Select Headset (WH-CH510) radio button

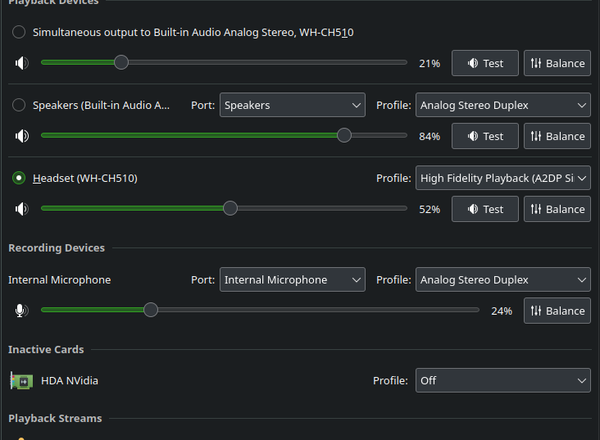[19, 178]
